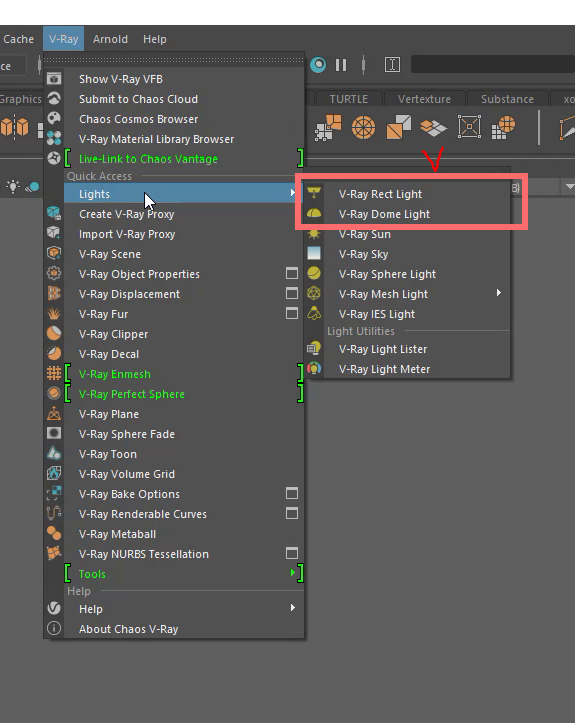Click the V-Ray Sun icon
The image size is (575, 723).
click(x=314, y=233)
